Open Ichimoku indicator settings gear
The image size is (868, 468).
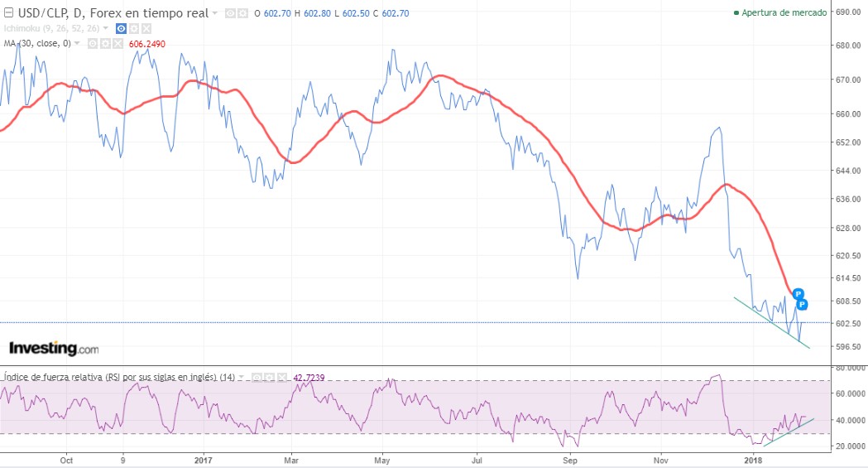[133, 28]
